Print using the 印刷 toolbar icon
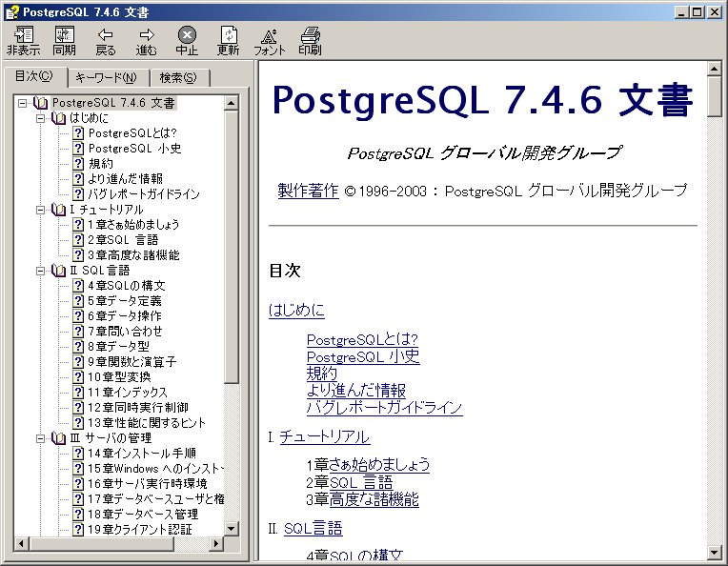The height and width of the screenshot is (566, 728). click(x=310, y=40)
